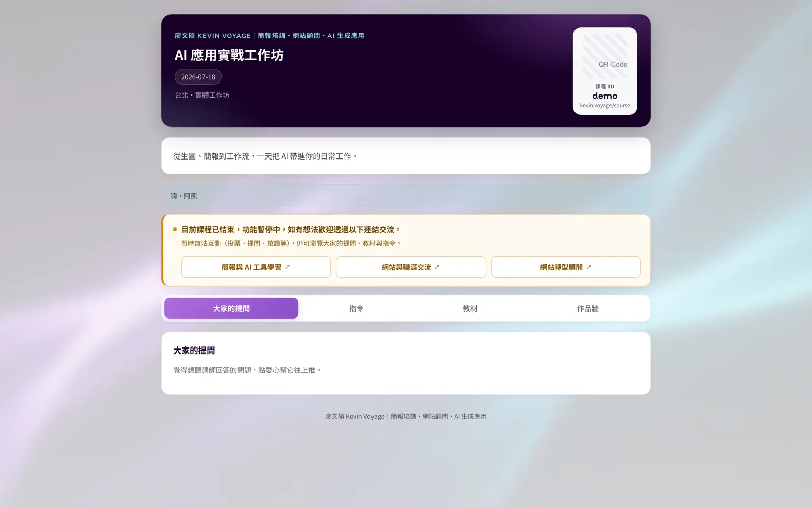Click the 課程 ID label

point(605,87)
